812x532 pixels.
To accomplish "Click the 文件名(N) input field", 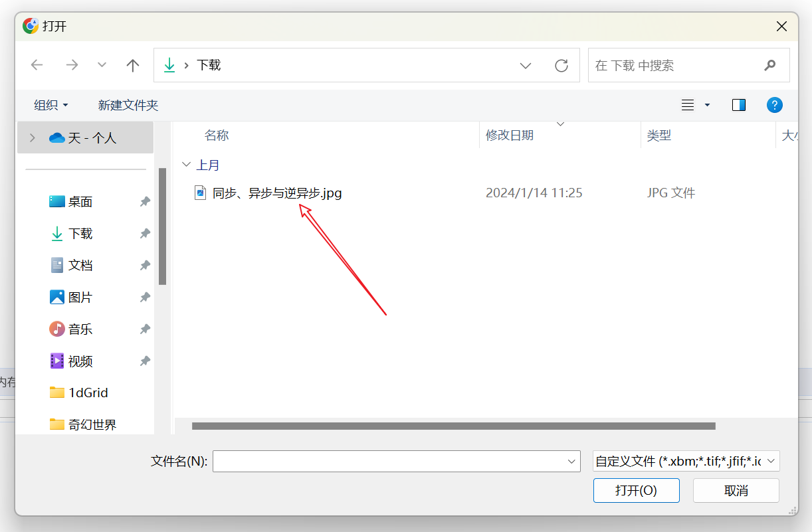I will tap(388, 461).
